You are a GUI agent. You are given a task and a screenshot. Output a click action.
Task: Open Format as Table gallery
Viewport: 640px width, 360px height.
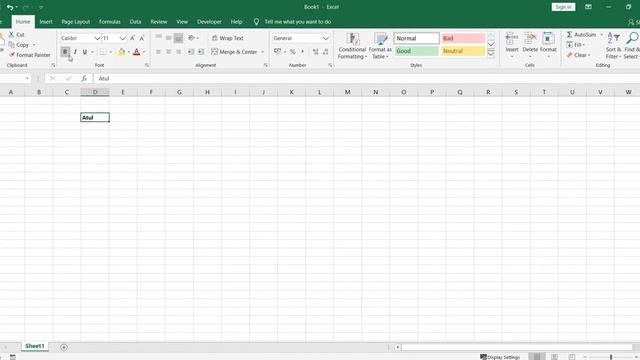[380, 46]
